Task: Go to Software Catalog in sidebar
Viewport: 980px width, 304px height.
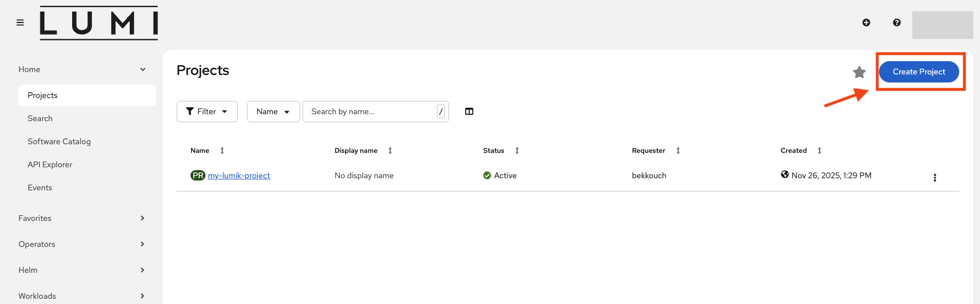Action: (59, 141)
